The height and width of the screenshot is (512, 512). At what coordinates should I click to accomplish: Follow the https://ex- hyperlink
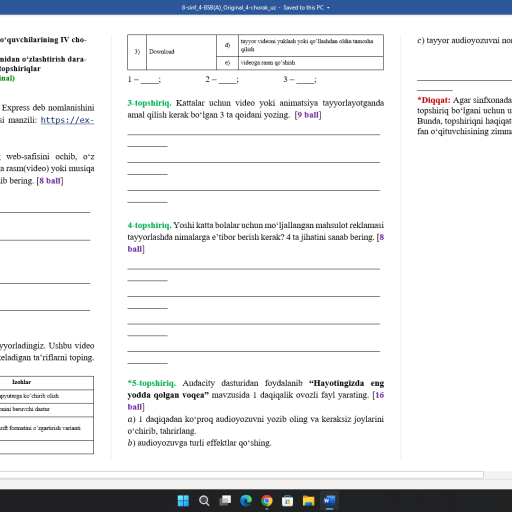pos(67,120)
